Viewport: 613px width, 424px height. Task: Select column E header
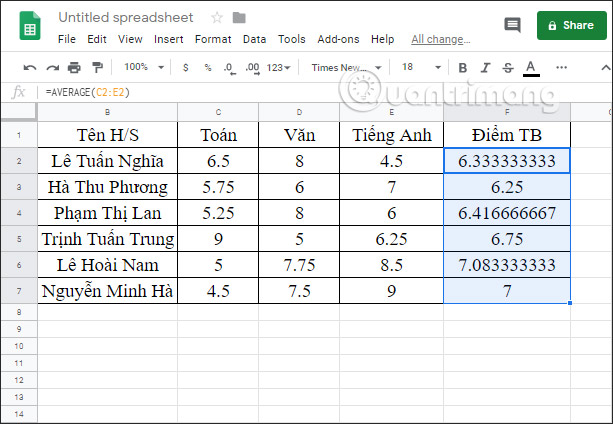(x=391, y=112)
